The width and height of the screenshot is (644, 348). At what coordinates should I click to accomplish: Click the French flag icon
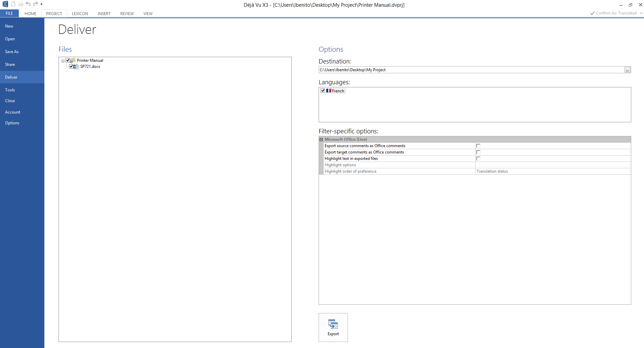point(329,91)
